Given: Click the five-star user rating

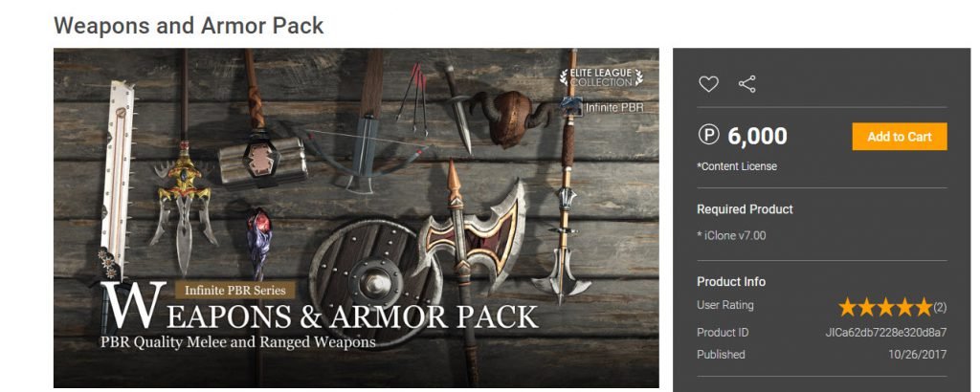Looking at the screenshot, I should click(x=885, y=307).
